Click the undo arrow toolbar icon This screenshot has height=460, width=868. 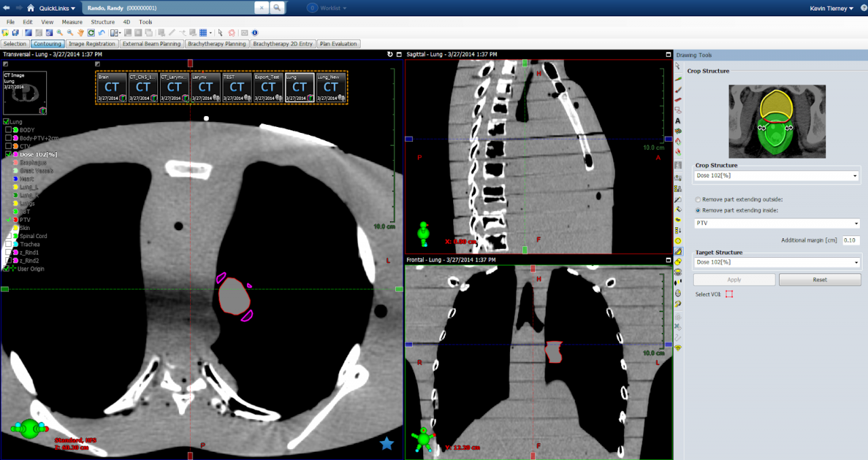(101, 33)
